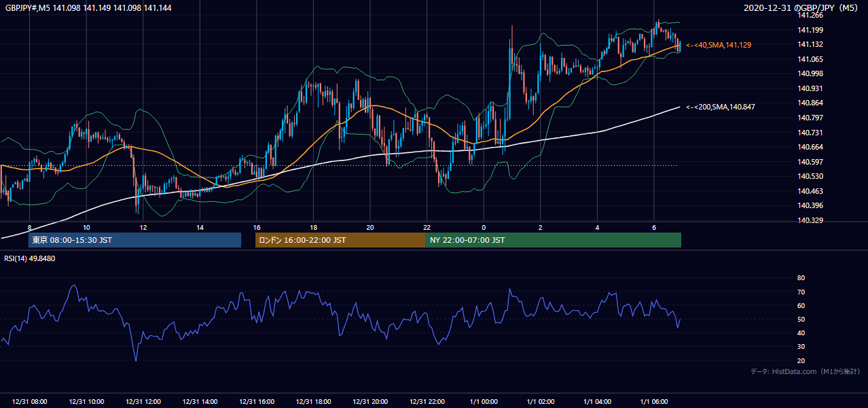Click the bottom time label 12/31 18:00
Image resolution: width=868 pixels, height=408 pixels.
pyautogui.click(x=313, y=402)
